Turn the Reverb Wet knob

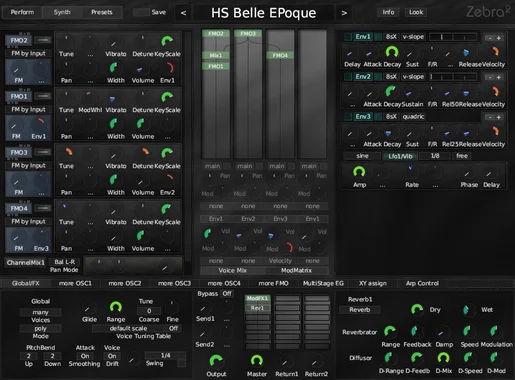pos(466,310)
